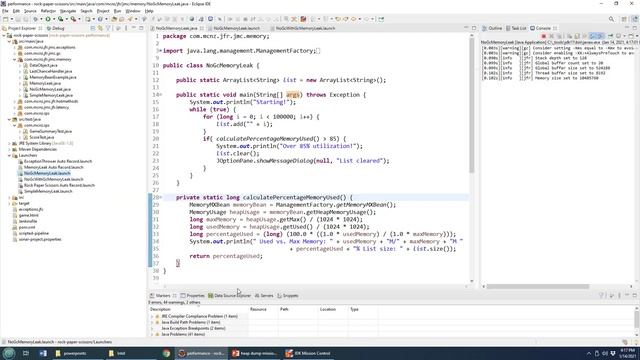Switch to NoGcMemoryLeak.launch editor tab
The image size is (640, 360).
[x=236, y=28]
